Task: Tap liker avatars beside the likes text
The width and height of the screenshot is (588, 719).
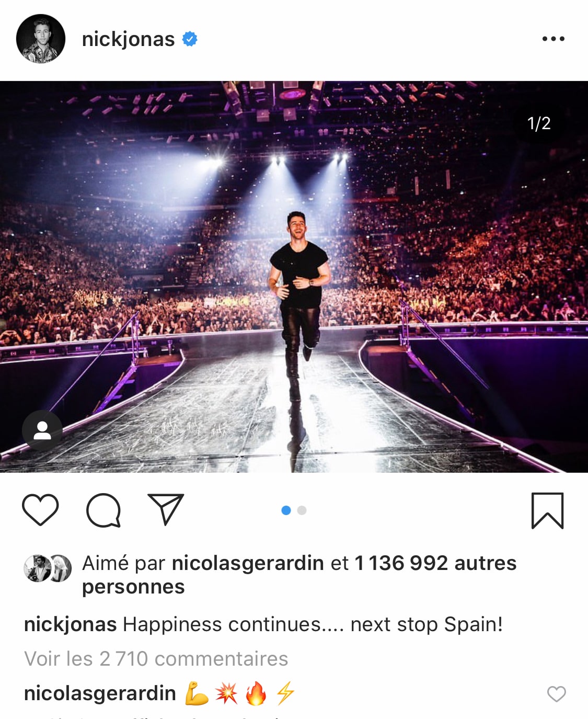Action: point(48,568)
